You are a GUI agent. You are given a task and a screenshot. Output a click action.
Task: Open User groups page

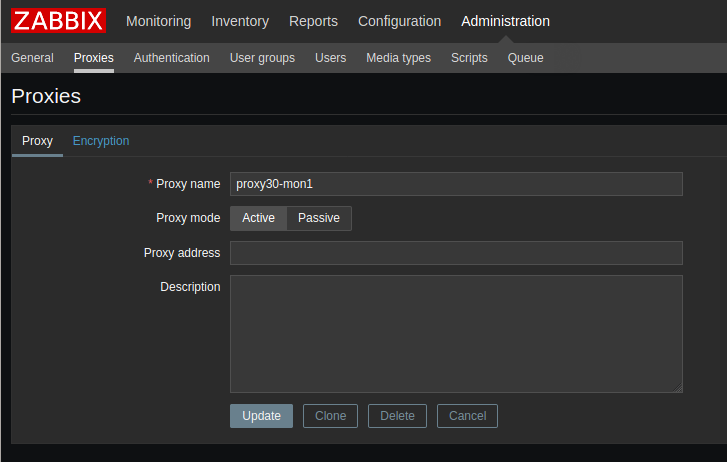pyautogui.click(x=262, y=58)
